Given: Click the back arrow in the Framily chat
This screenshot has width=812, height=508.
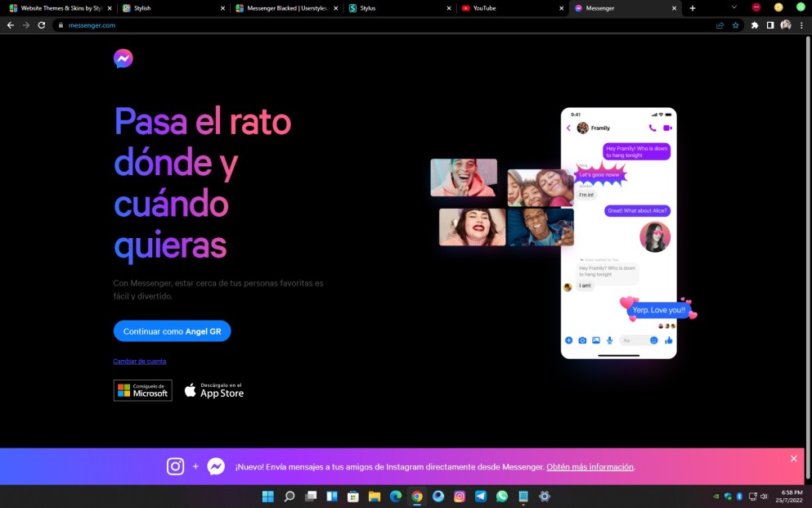Looking at the screenshot, I should coord(568,128).
